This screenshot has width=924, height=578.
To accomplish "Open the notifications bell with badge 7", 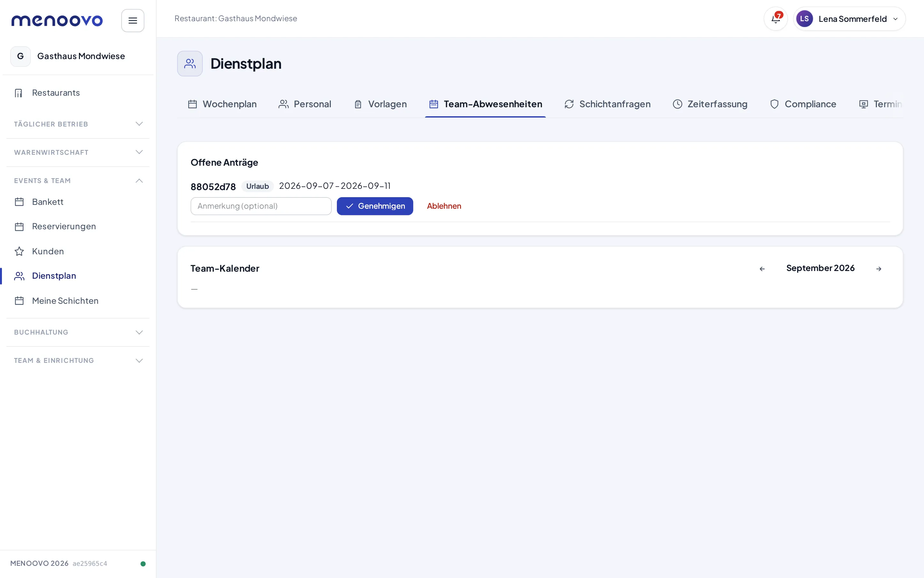I will (775, 19).
